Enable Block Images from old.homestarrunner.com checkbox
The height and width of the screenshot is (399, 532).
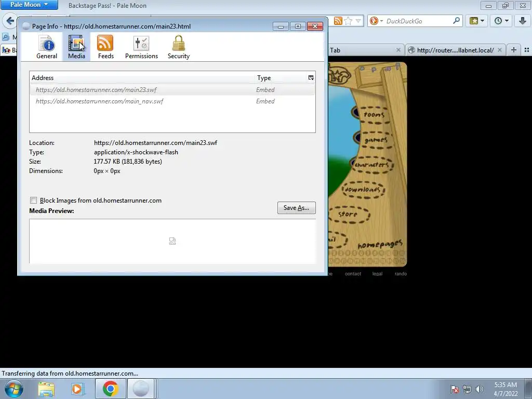tap(34, 201)
